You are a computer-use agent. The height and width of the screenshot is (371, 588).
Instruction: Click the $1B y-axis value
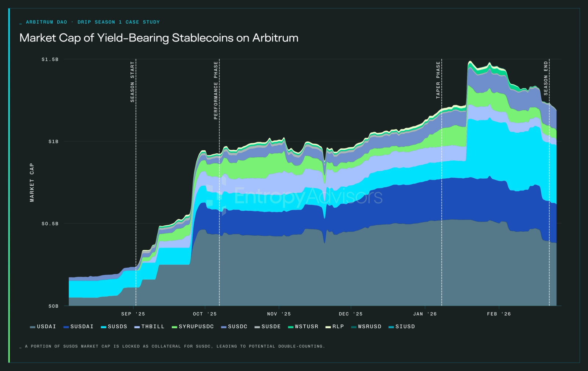click(53, 142)
